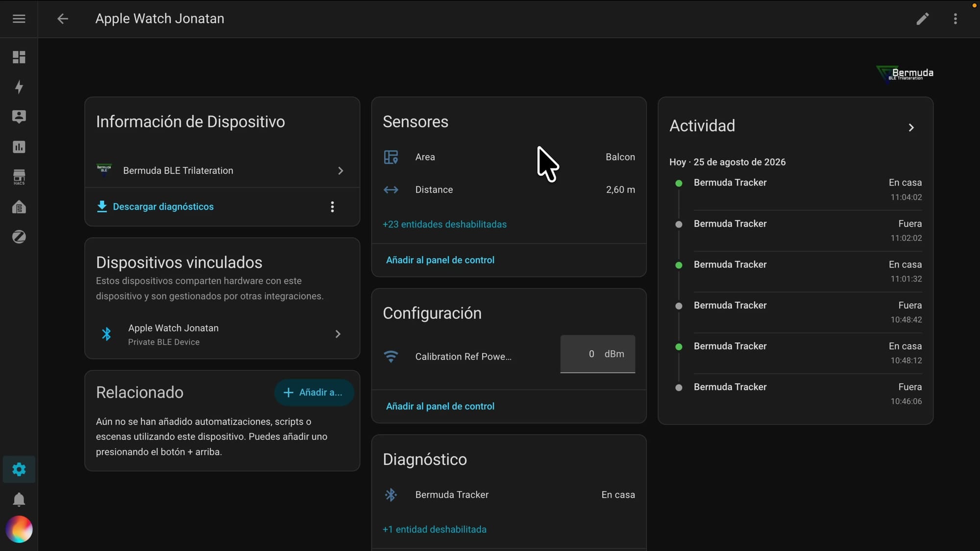
Task: Open the sidebar hamburger menu
Action: coord(19,19)
